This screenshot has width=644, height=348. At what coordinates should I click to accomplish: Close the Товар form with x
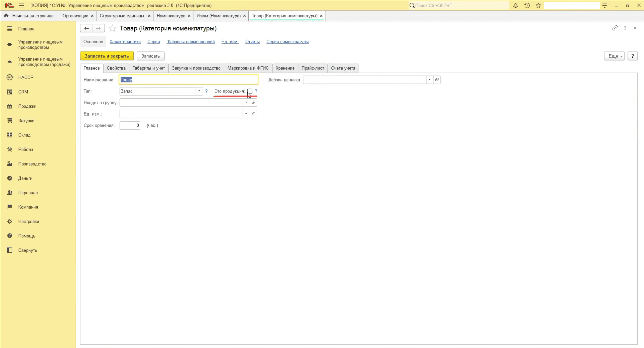635,28
